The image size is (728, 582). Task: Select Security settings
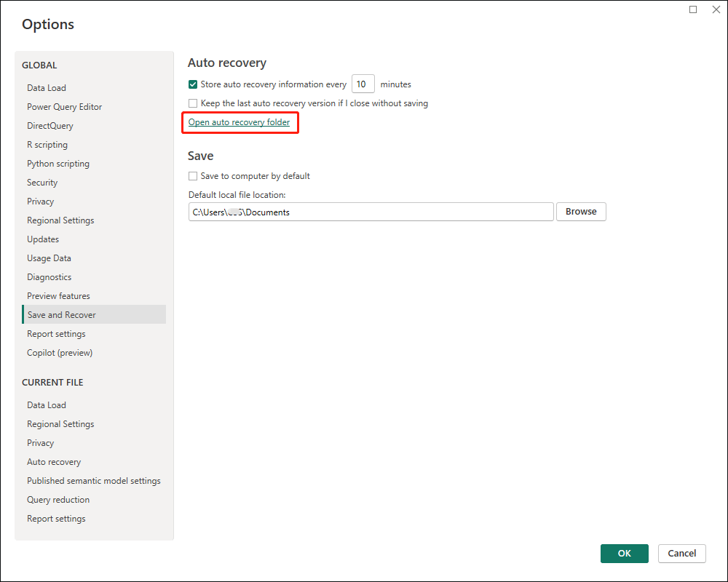click(41, 182)
